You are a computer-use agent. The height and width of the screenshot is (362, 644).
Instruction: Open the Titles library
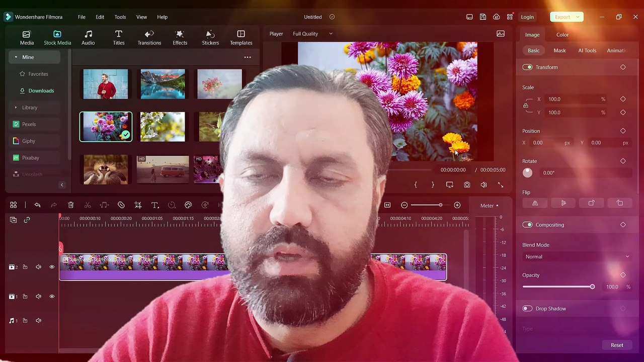click(x=119, y=38)
